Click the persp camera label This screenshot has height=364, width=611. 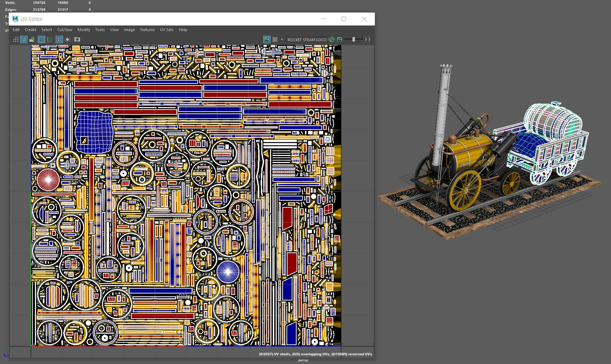[303, 360]
